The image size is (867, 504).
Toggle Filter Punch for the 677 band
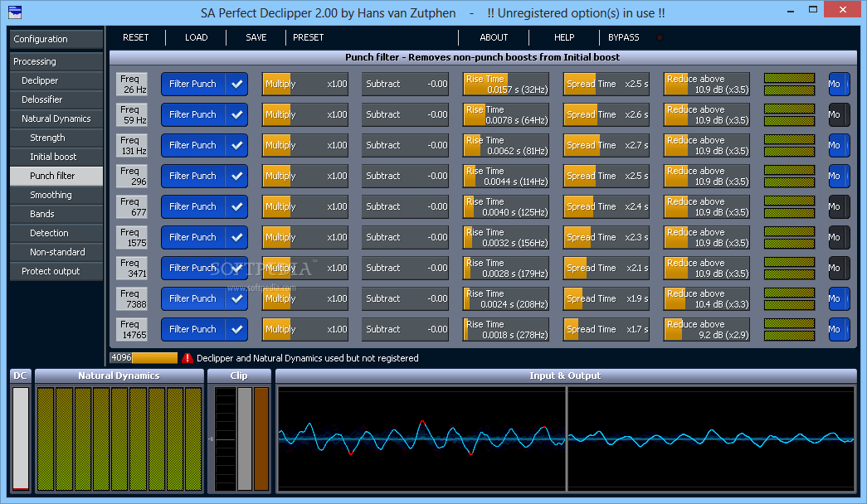click(x=204, y=206)
